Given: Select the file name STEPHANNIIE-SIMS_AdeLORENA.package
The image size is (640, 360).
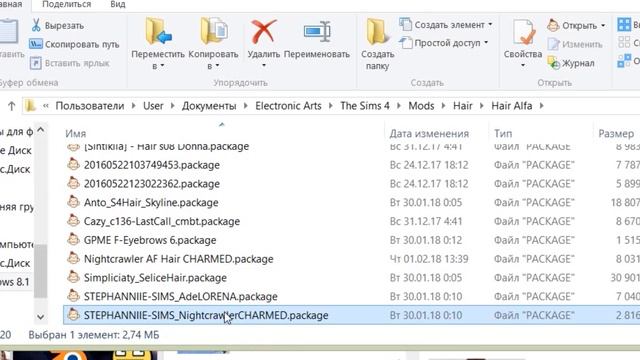Looking at the screenshot, I should point(180,296).
